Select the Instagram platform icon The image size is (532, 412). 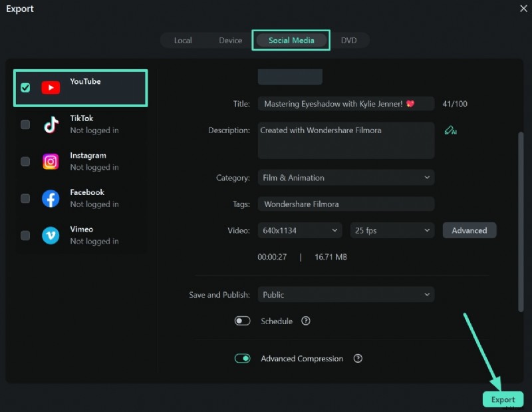point(51,161)
